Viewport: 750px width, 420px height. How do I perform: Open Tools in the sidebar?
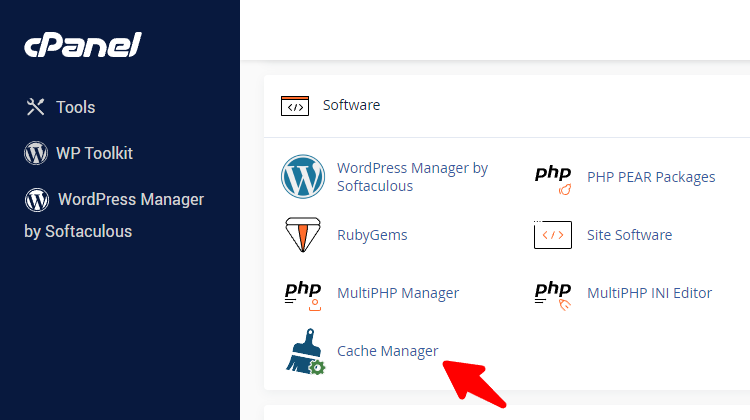[x=76, y=107]
